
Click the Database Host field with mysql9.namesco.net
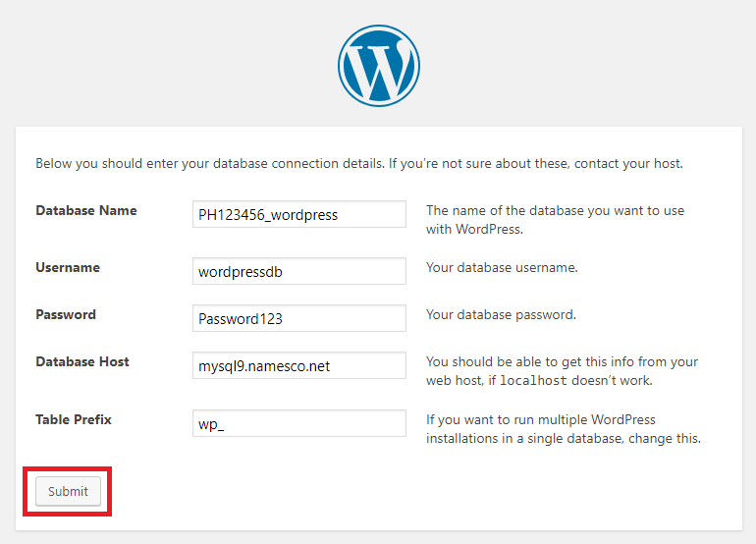coord(298,365)
